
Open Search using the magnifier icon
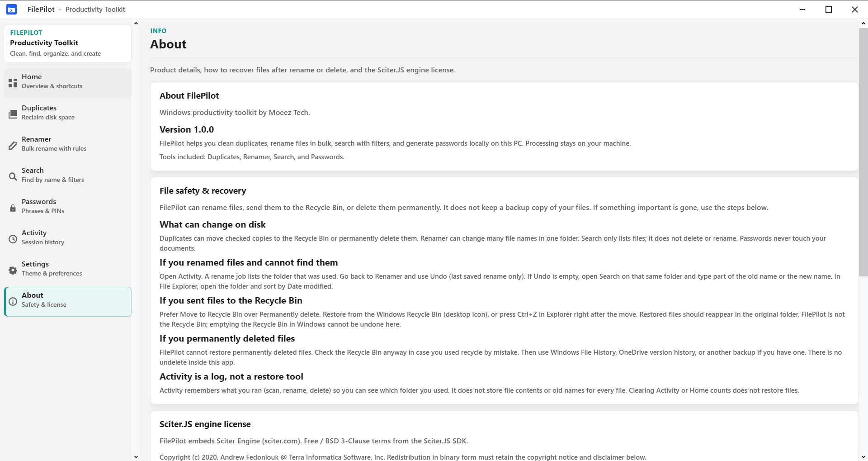click(13, 177)
